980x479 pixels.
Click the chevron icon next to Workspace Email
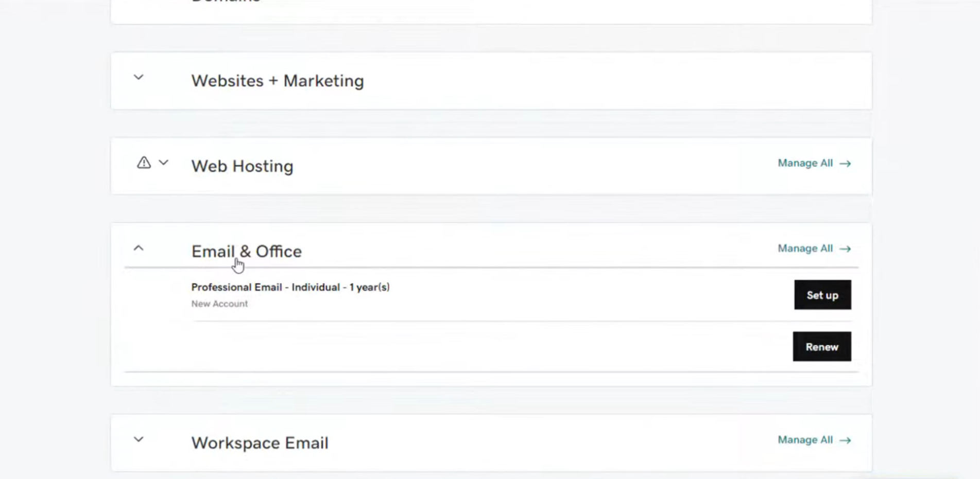pyautogui.click(x=138, y=439)
